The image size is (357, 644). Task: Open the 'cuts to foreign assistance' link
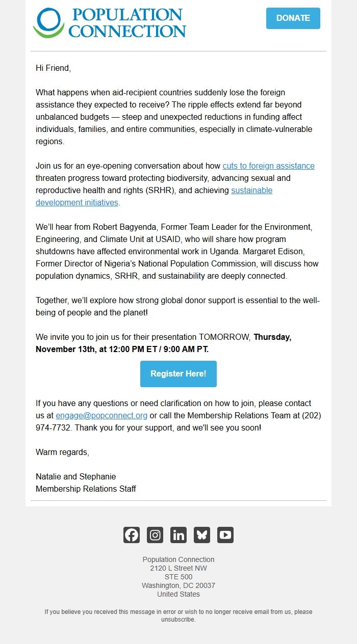pyautogui.click(x=268, y=166)
